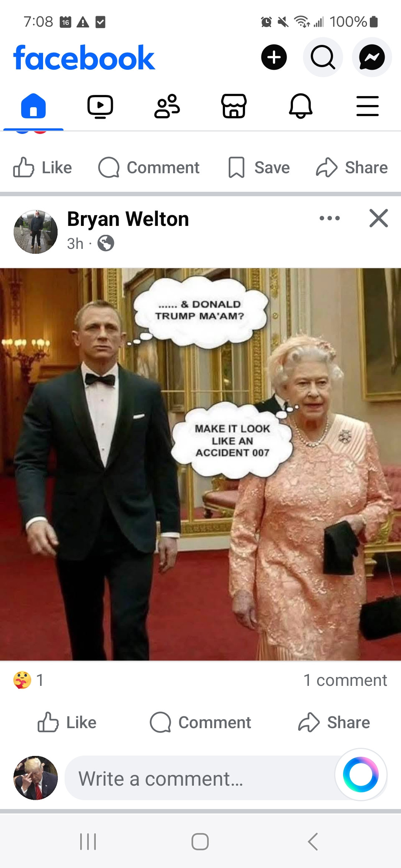Launch Meta AI circle icon

(361, 775)
